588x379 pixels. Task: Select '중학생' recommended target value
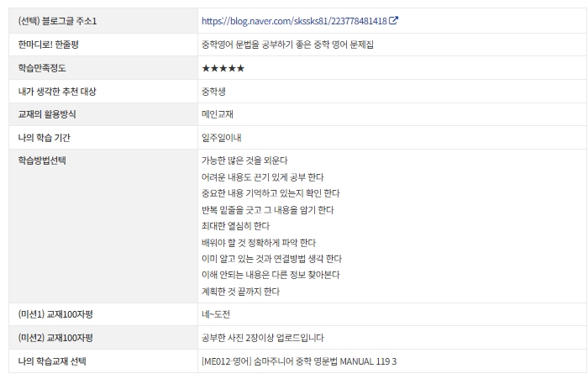point(215,91)
